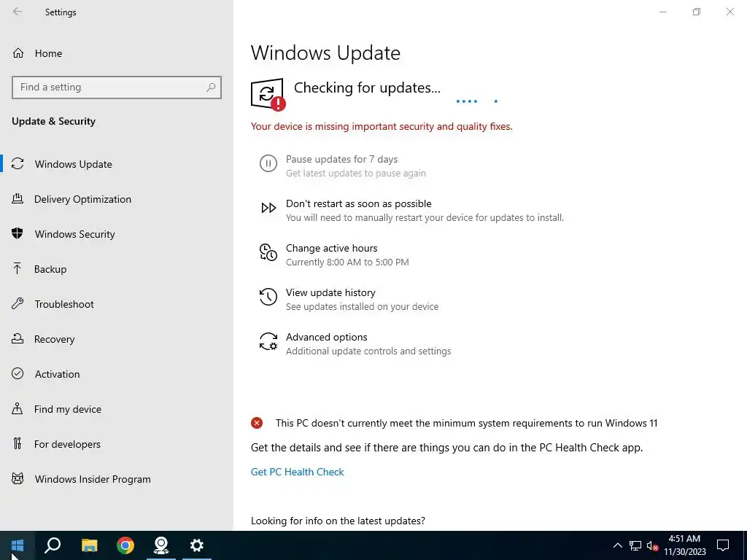The height and width of the screenshot is (560, 747).
Task: Open the webcam app in taskbar
Action: coord(161,545)
